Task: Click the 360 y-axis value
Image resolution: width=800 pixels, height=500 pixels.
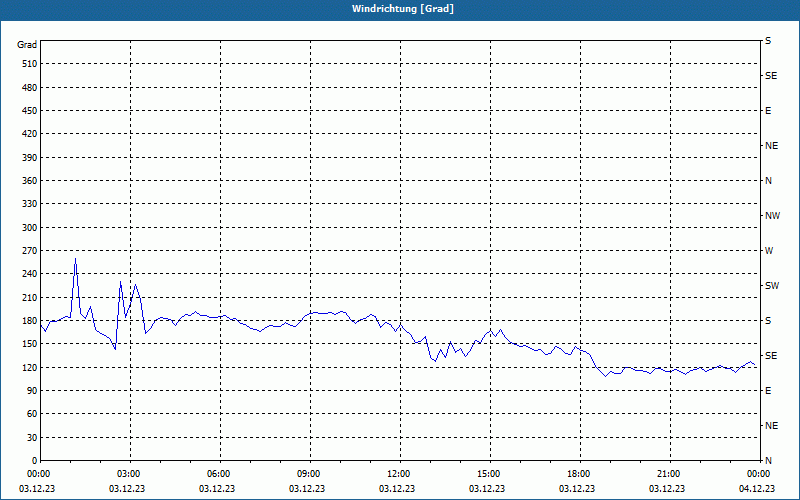Action: (x=30, y=181)
